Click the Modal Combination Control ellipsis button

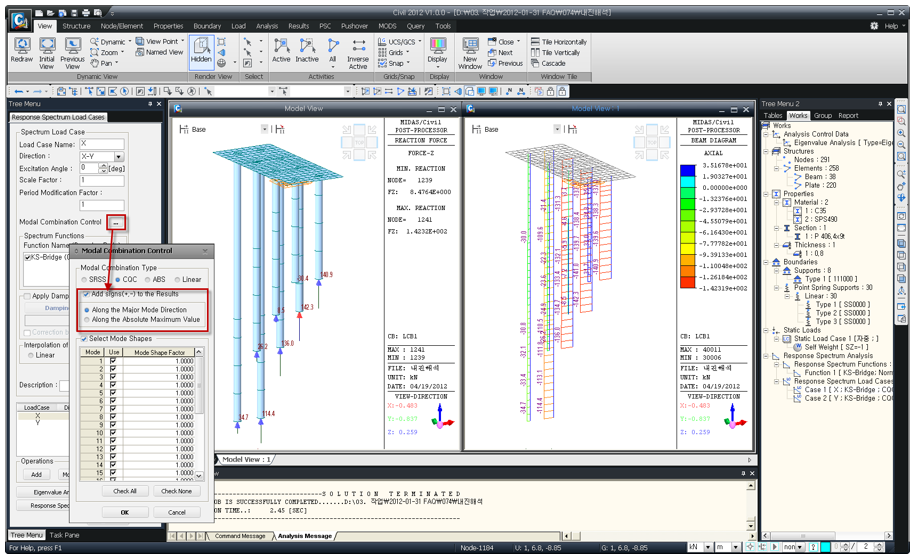116,222
